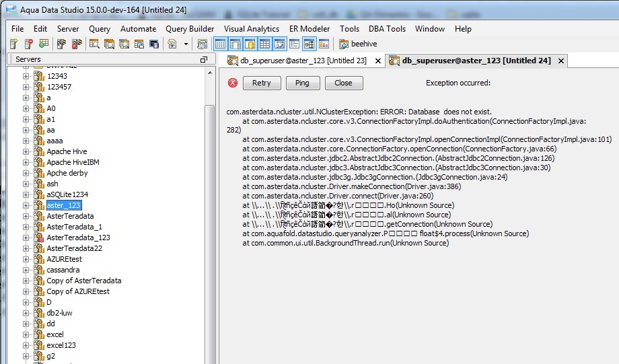This screenshot has width=619, height=364.
Task: Toggle the table with yellow cylinder button
Action: 250,44
